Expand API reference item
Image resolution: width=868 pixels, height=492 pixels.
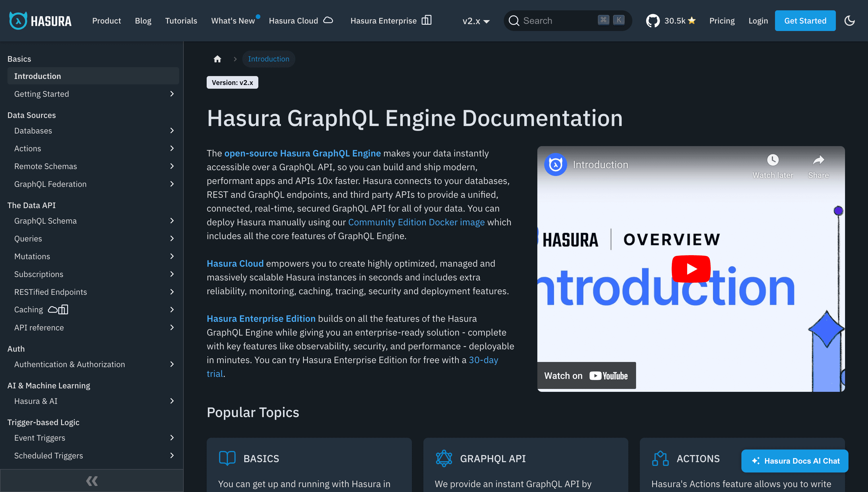click(x=172, y=327)
